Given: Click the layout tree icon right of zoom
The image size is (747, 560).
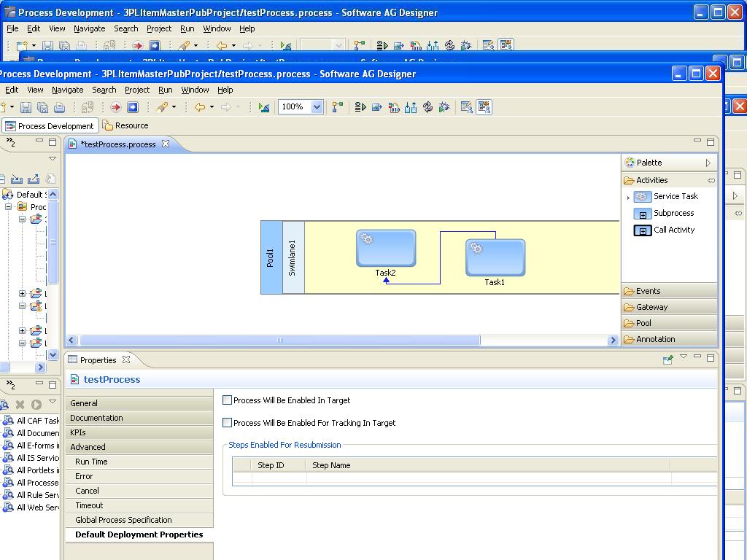Looking at the screenshot, I should coord(337,107).
